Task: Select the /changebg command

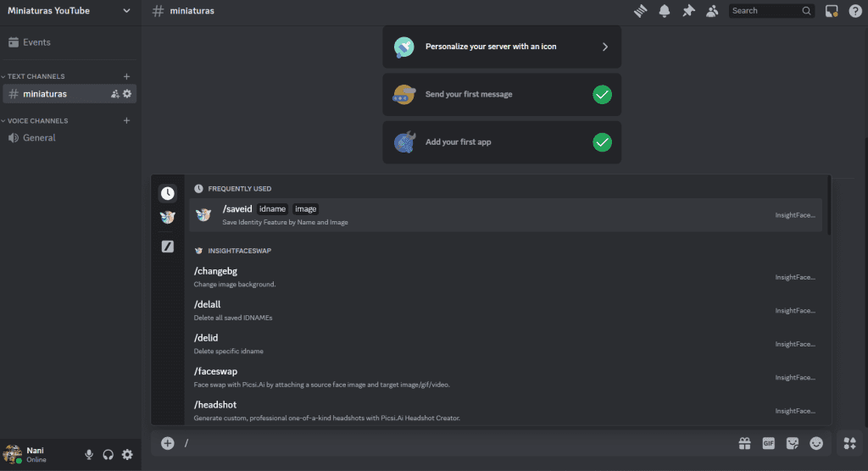Action: coord(505,277)
